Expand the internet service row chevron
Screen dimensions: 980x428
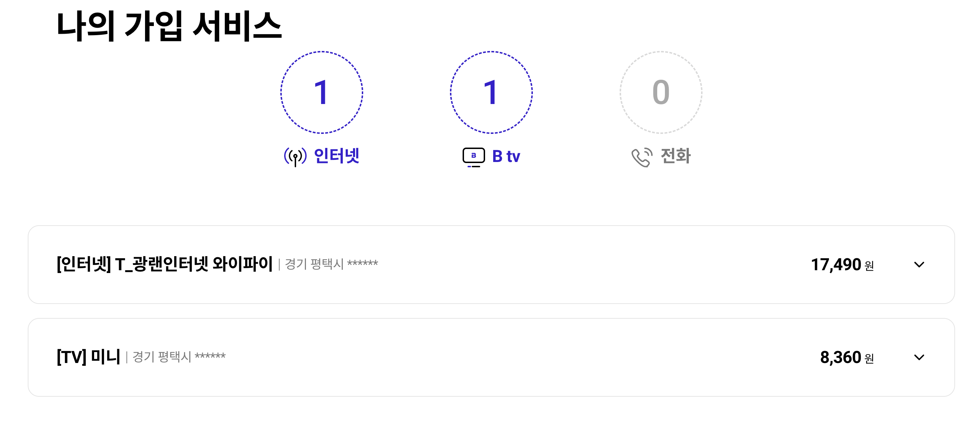(919, 264)
